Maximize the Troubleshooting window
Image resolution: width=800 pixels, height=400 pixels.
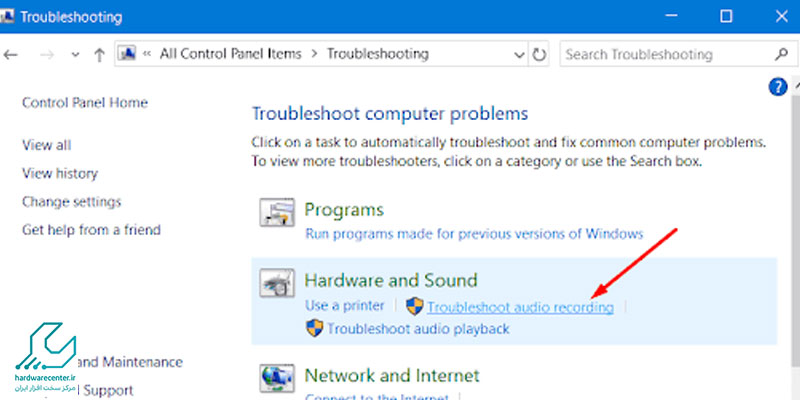coord(726,16)
